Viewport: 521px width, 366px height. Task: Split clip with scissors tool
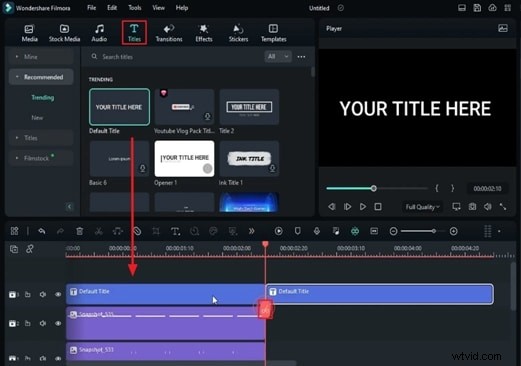click(99, 231)
